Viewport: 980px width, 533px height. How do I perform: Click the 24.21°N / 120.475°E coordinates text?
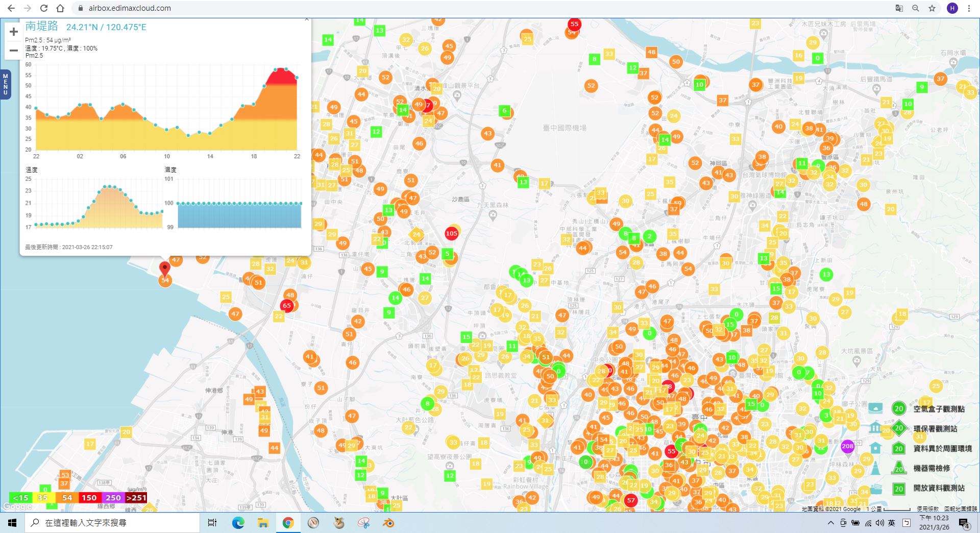(x=106, y=28)
